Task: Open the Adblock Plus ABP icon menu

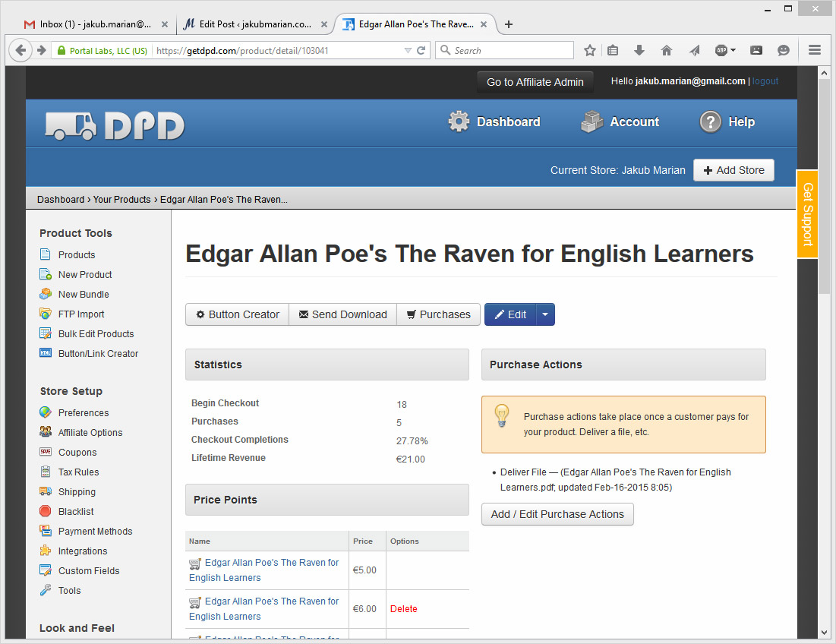Action: coord(726,50)
